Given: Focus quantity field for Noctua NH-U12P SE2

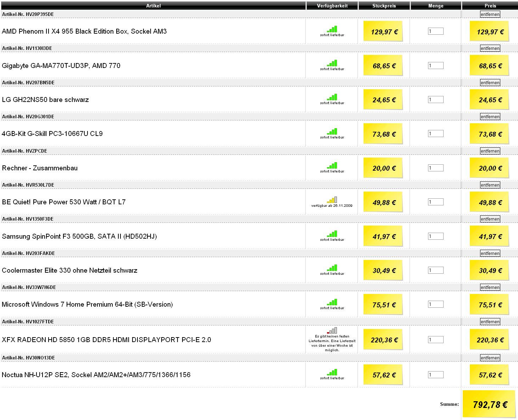Looking at the screenshot, I should coord(435,375).
